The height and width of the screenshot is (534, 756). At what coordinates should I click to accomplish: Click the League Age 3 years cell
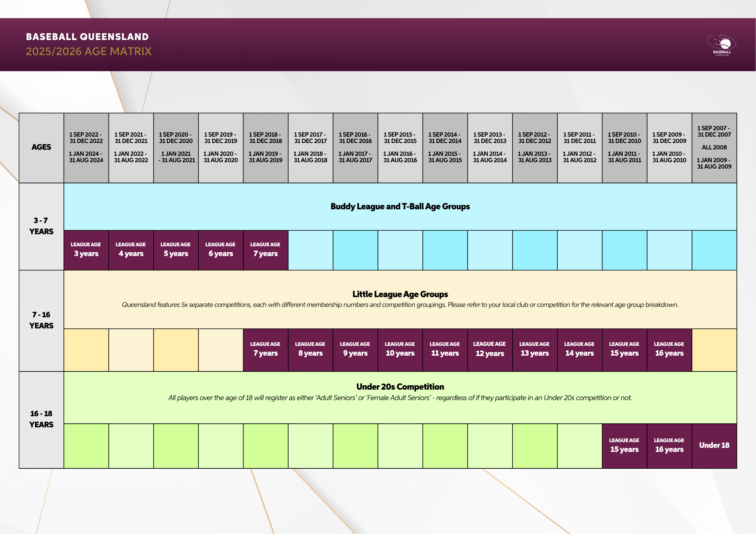pyautogui.click(x=86, y=250)
